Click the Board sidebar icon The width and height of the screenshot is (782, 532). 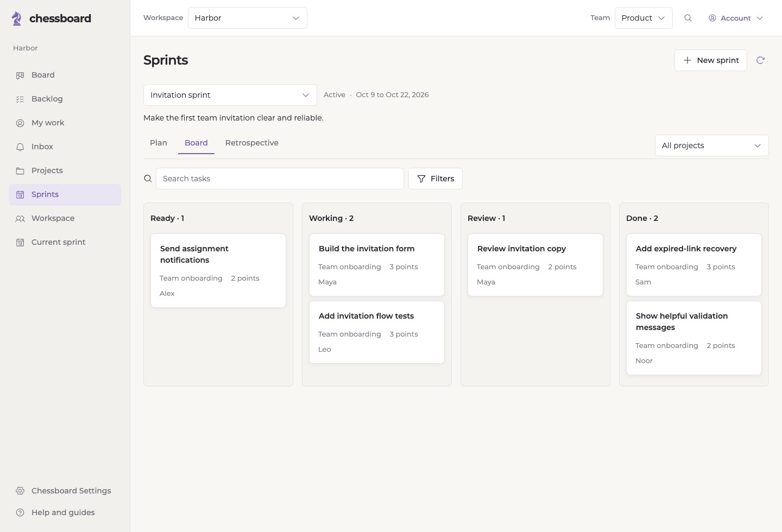(20, 75)
